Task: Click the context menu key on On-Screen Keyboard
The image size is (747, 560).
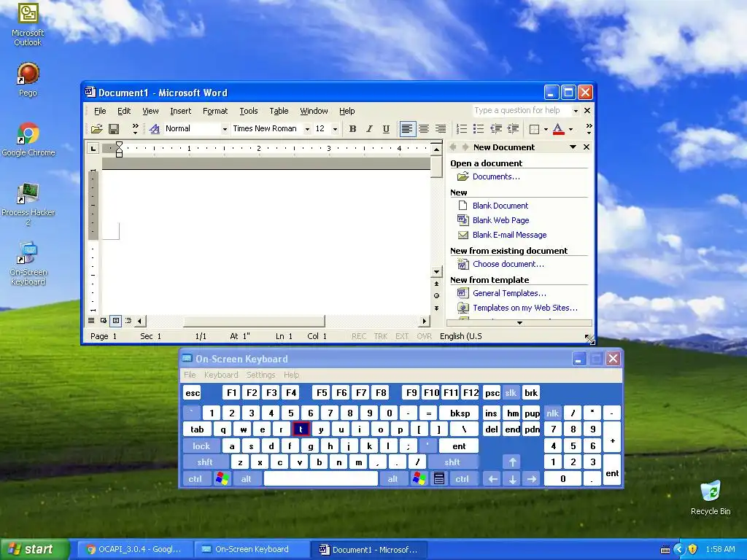Action: 438,479
